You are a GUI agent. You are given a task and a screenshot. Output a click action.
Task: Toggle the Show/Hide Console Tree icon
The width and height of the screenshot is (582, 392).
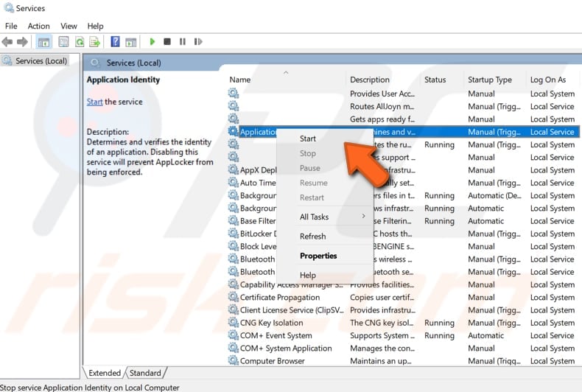tap(43, 41)
